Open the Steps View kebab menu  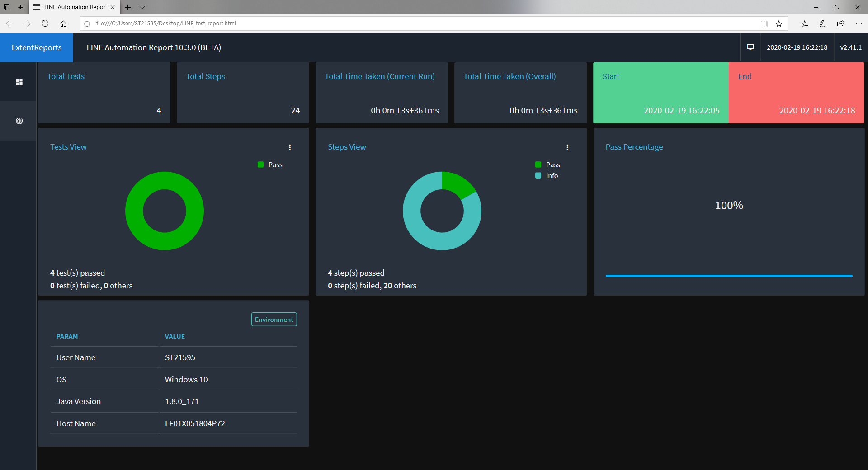[567, 147]
